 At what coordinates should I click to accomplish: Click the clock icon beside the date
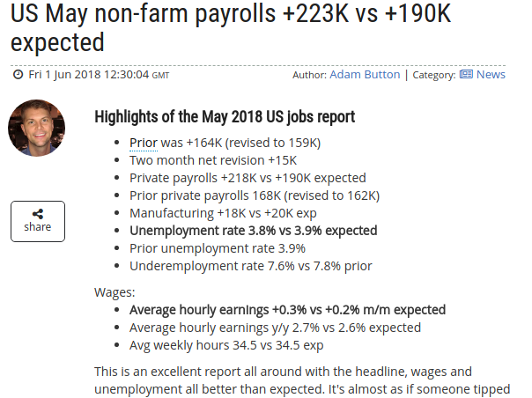(18, 75)
